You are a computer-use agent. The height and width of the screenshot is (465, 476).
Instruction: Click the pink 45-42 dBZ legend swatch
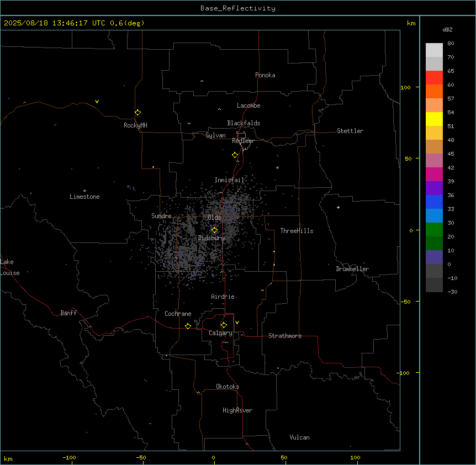point(434,161)
